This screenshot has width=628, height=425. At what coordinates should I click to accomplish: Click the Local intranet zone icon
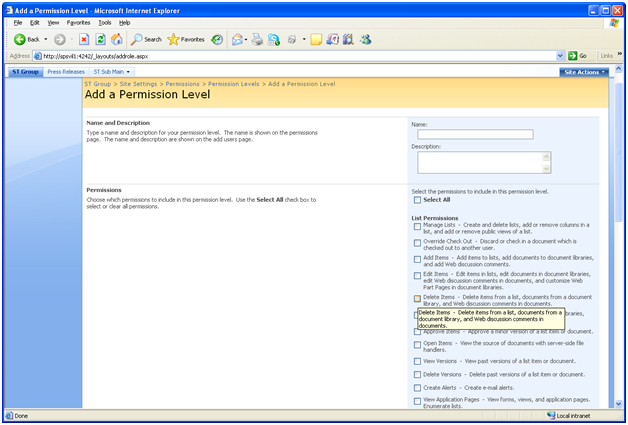tap(551, 415)
